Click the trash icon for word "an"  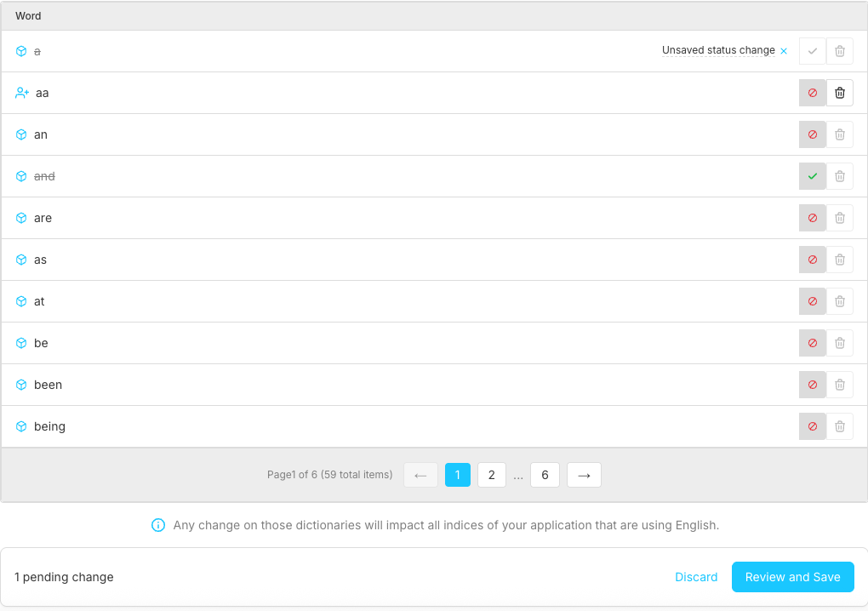839,134
